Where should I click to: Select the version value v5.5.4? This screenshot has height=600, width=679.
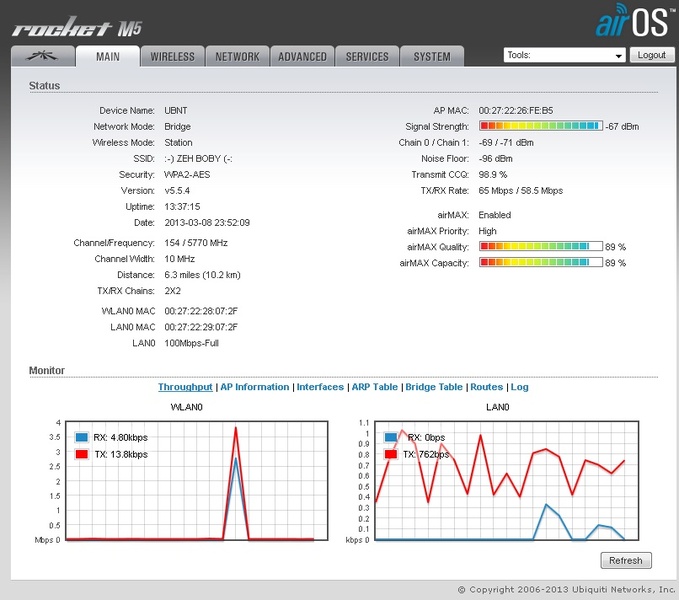click(x=177, y=190)
